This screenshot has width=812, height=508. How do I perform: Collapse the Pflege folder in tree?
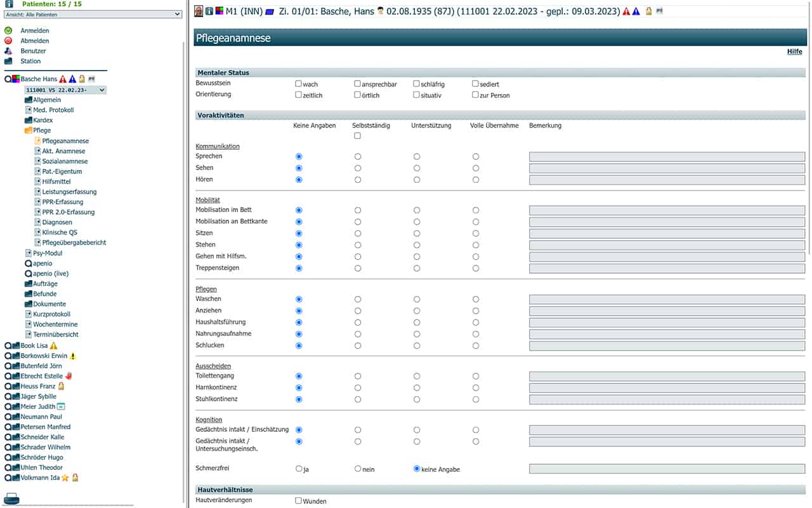pos(29,131)
